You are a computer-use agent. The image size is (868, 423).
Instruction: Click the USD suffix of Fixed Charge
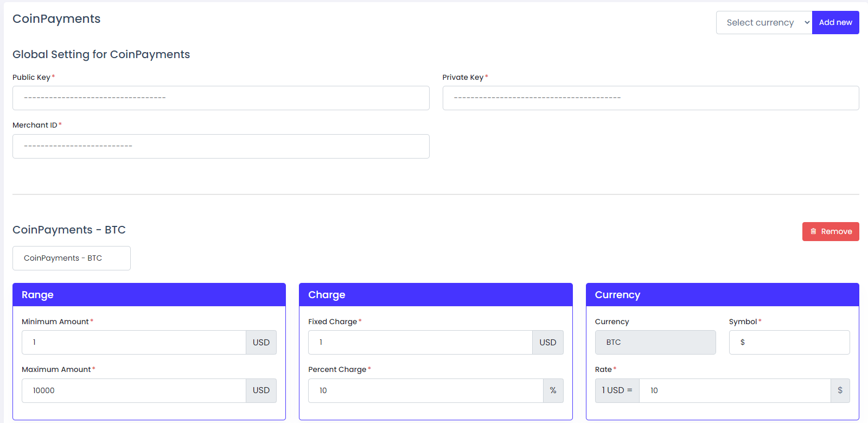(548, 342)
